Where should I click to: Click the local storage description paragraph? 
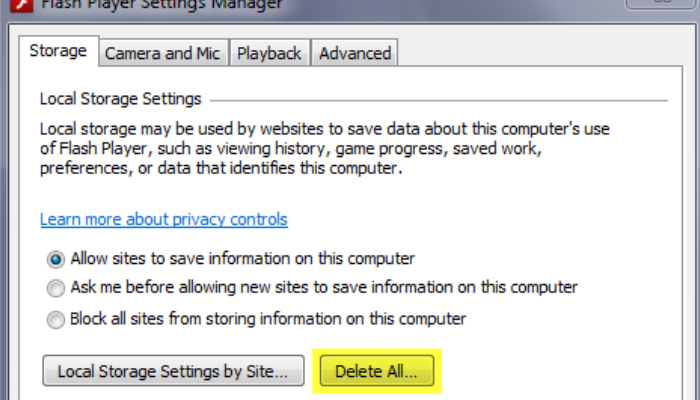325,149
